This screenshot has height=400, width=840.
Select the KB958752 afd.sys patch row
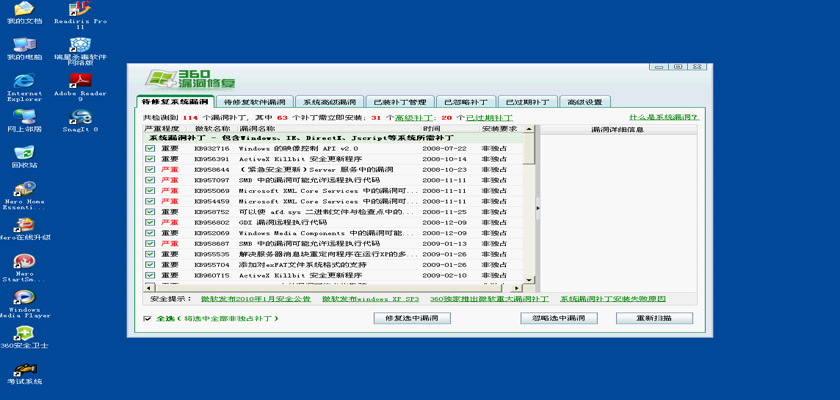(x=333, y=212)
